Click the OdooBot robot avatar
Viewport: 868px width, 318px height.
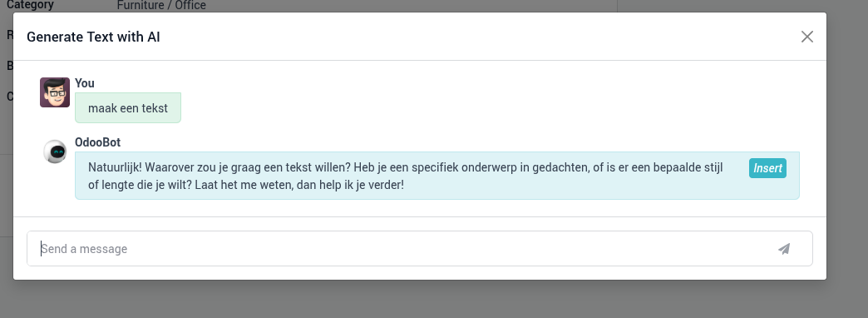(x=55, y=152)
